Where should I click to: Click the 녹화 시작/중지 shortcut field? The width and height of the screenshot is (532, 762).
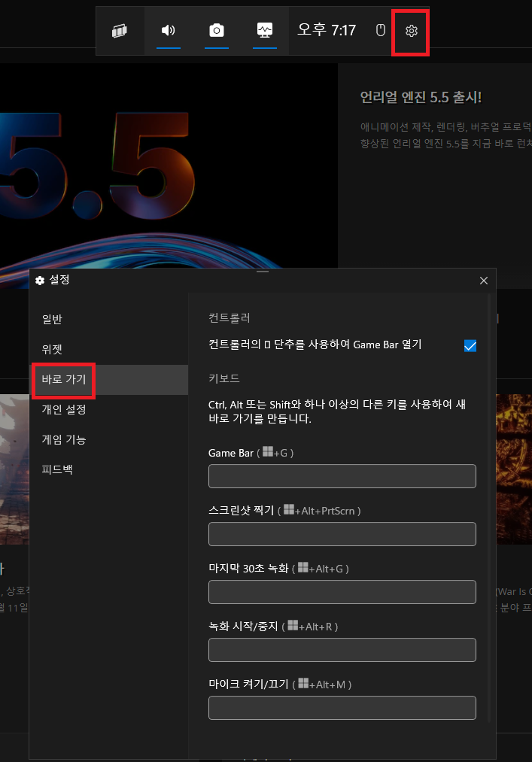pyautogui.click(x=342, y=650)
